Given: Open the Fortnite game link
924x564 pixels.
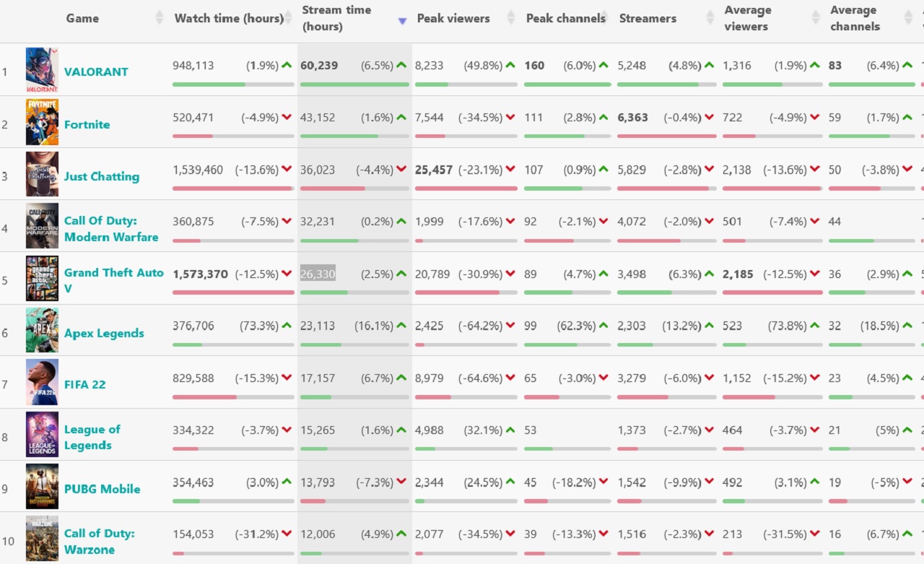Looking at the screenshot, I should [x=87, y=124].
